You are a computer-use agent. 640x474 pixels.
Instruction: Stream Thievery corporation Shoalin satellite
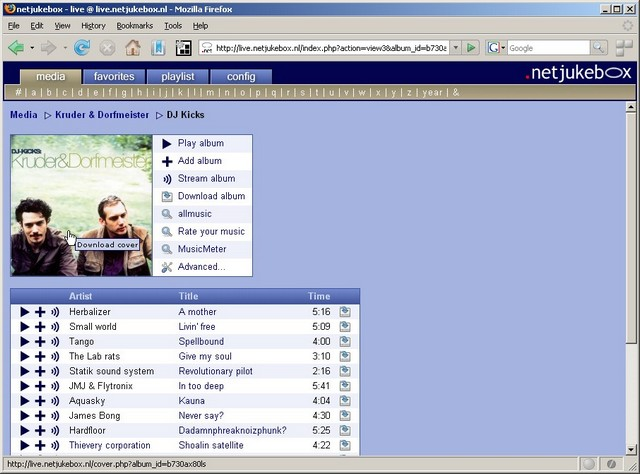click(x=55, y=445)
